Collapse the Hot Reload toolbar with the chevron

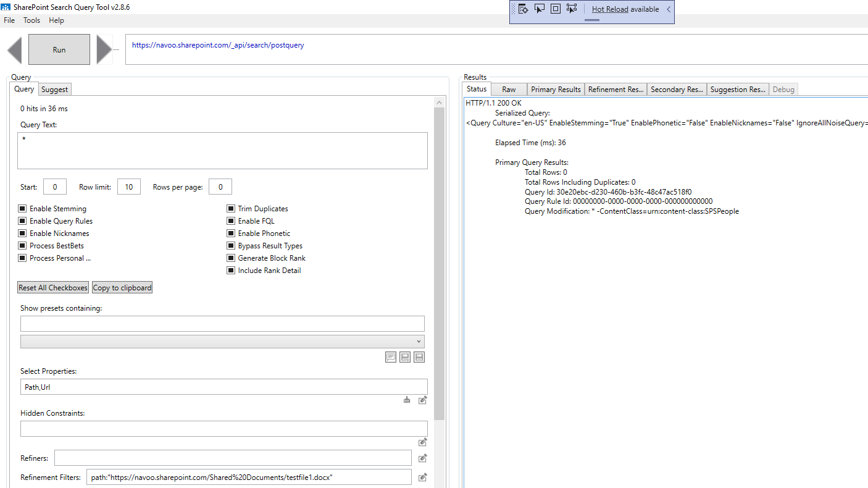coord(667,9)
